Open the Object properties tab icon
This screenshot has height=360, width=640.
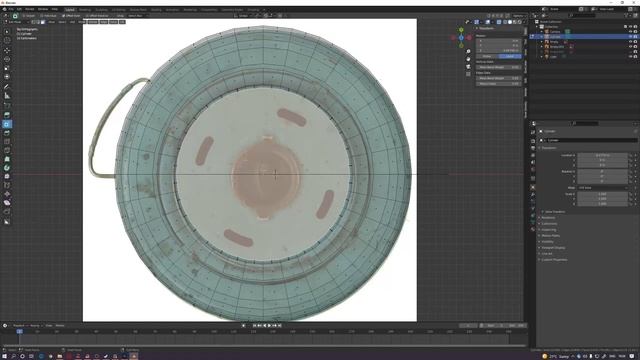click(x=533, y=187)
